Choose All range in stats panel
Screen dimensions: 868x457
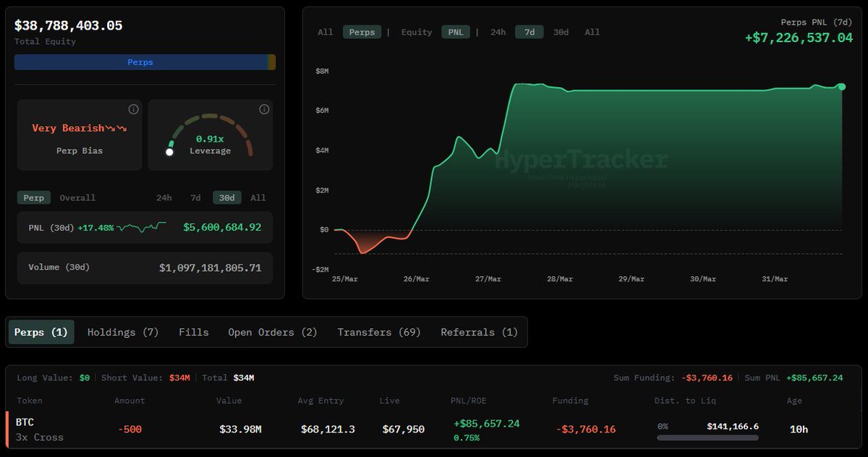tap(258, 197)
